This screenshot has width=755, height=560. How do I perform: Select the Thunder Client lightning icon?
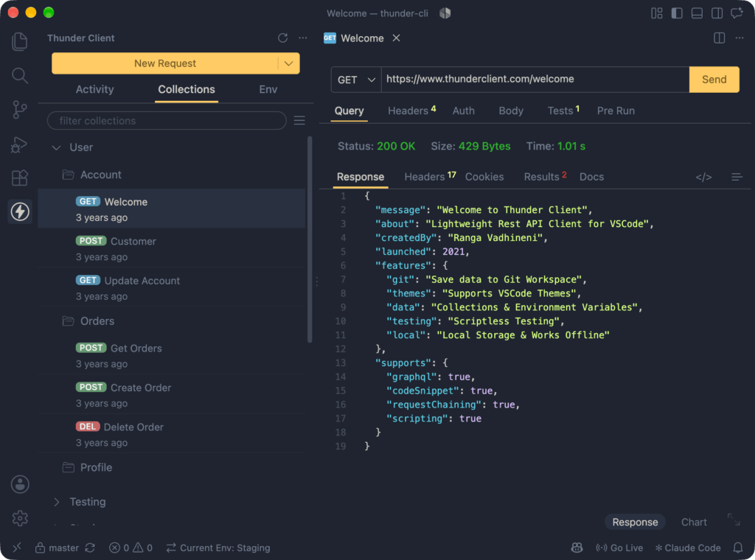[x=20, y=211]
